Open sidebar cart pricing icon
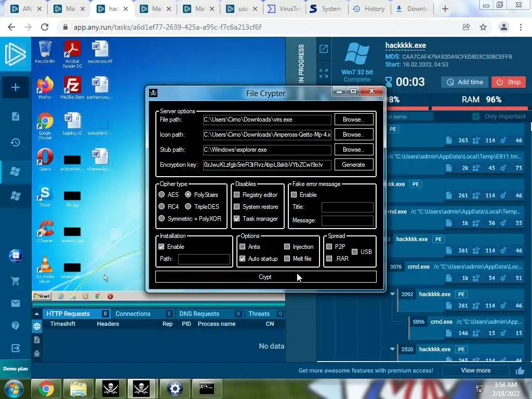The image size is (532, 399). click(15, 281)
